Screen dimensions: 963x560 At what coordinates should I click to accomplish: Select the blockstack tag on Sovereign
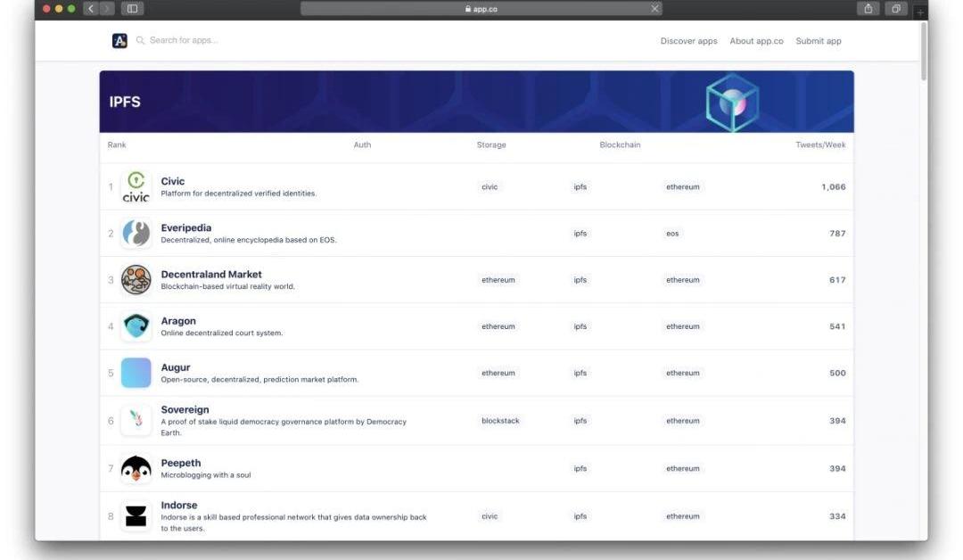click(x=500, y=421)
